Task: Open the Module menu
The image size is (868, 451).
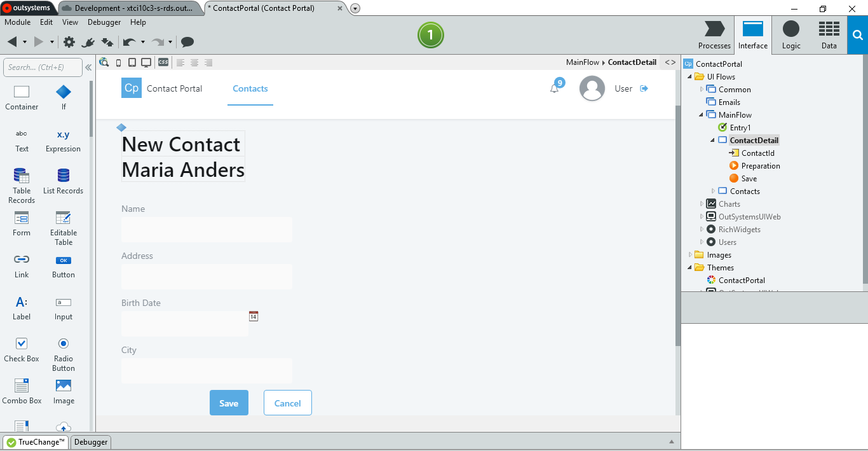Action: (x=18, y=22)
